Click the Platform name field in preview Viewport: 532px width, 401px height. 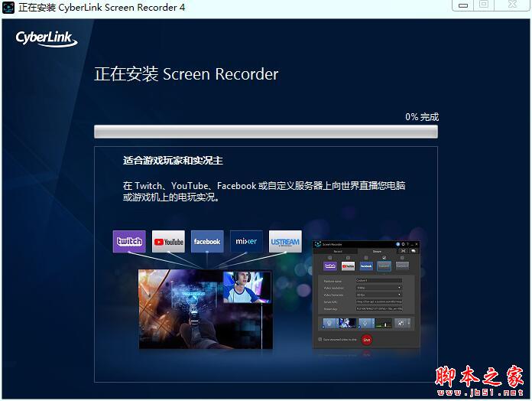click(379, 280)
